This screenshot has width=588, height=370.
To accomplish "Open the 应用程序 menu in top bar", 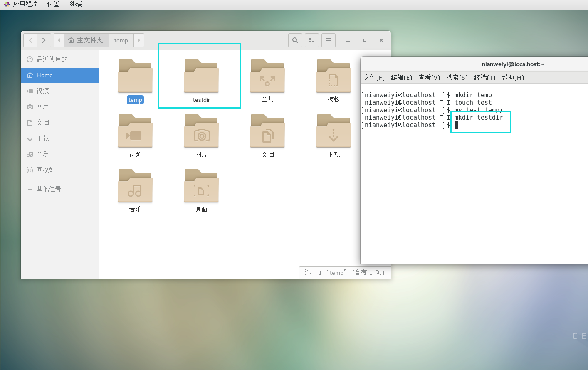I will (x=25, y=4).
